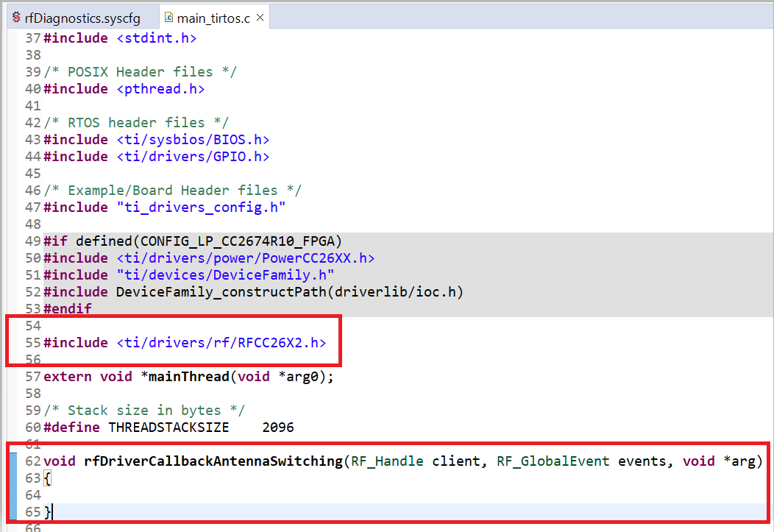The image size is (774, 532).
Task: Click the rfDriverCallbackAntennaSwitching function name
Action: click(213, 461)
